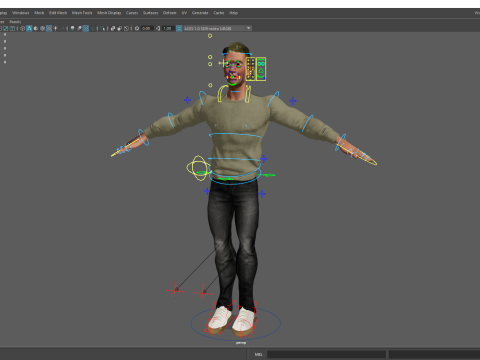Click exposure value field 0.00

pyautogui.click(x=146, y=28)
